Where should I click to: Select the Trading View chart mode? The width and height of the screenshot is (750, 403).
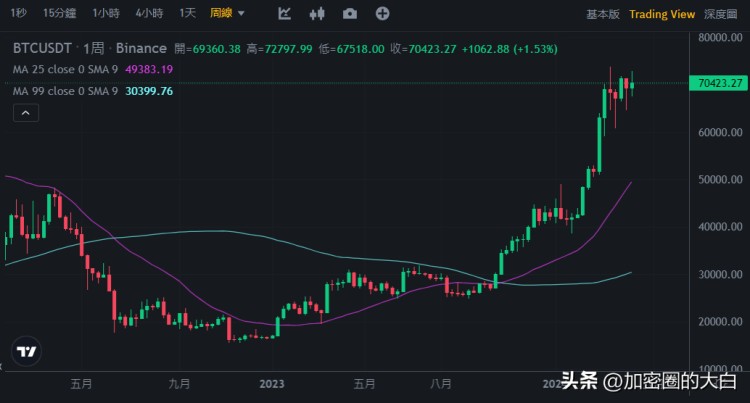pyautogui.click(x=662, y=14)
